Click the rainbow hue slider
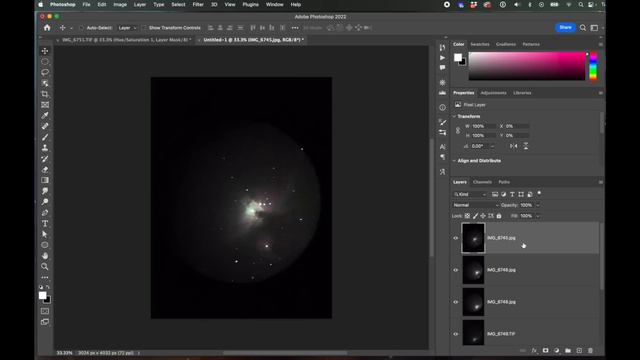640x360 pixels. click(x=593, y=66)
